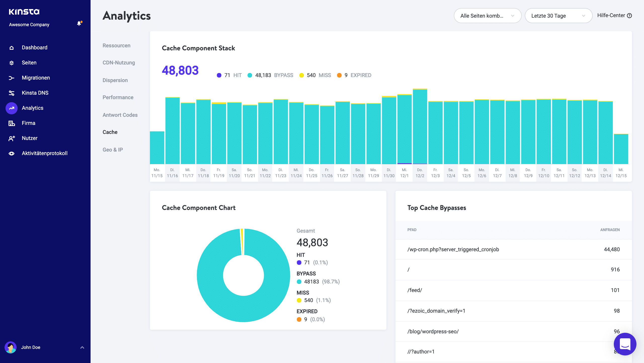
Task: Open the live chat bubble
Action: click(626, 344)
